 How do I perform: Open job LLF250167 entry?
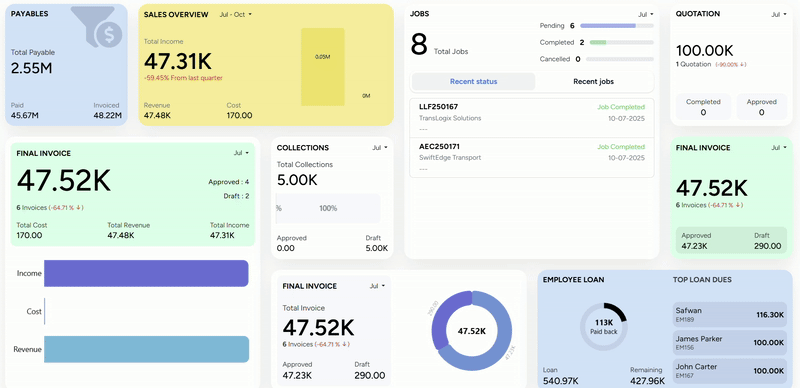click(x=532, y=118)
